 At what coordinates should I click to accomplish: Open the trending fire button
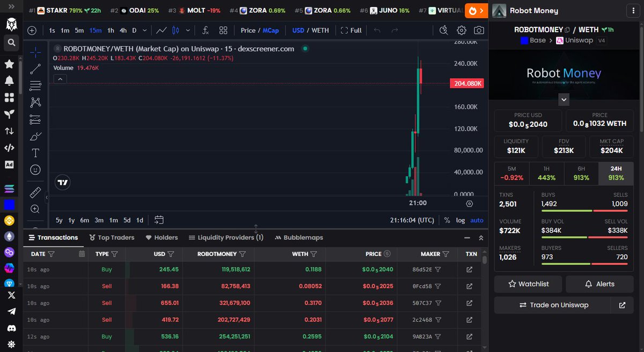pyautogui.click(x=477, y=10)
